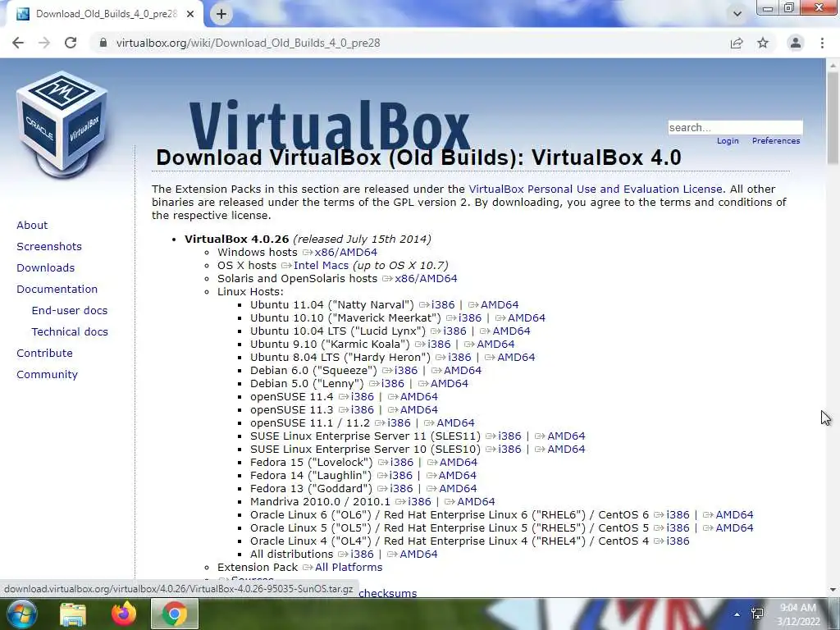Open About in the sidebar

32,225
